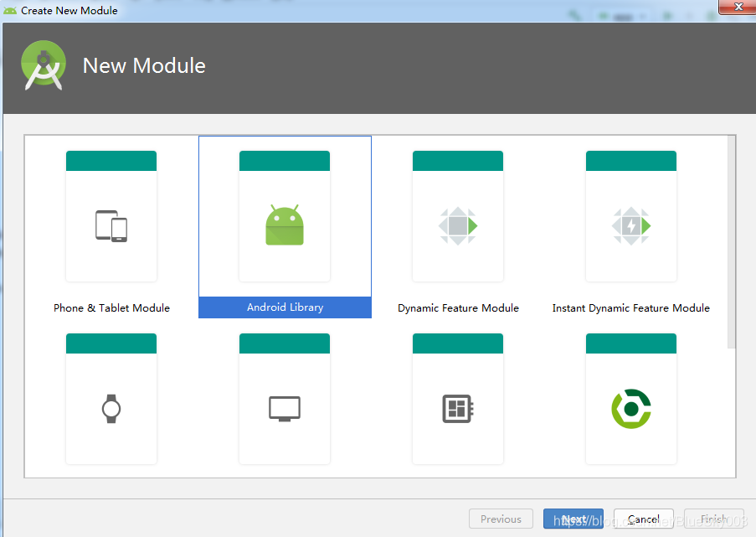Pick the Dynamic Feature Module icon
Viewport: 756px width, 537px height.
(x=458, y=226)
